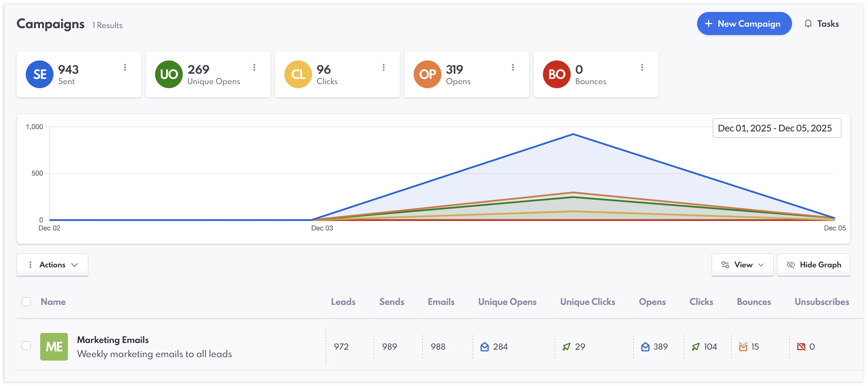Click the New Campaign button
Viewport: 868px width, 386px height.
point(744,23)
